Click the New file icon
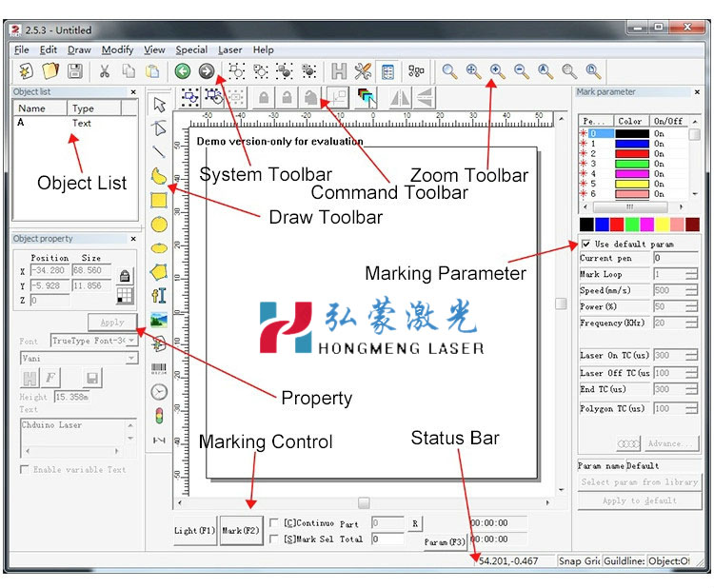Image resolution: width=714 pixels, height=588 pixels. pyautogui.click(x=27, y=71)
